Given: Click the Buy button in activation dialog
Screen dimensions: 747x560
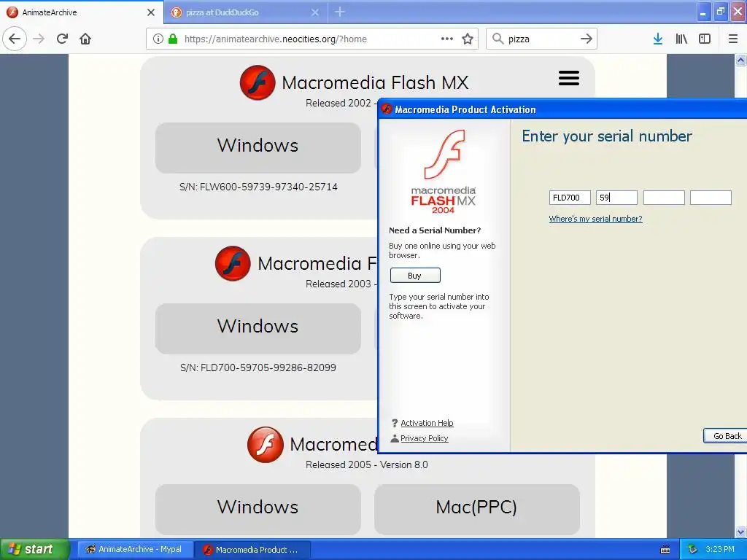Looking at the screenshot, I should pos(415,275).
